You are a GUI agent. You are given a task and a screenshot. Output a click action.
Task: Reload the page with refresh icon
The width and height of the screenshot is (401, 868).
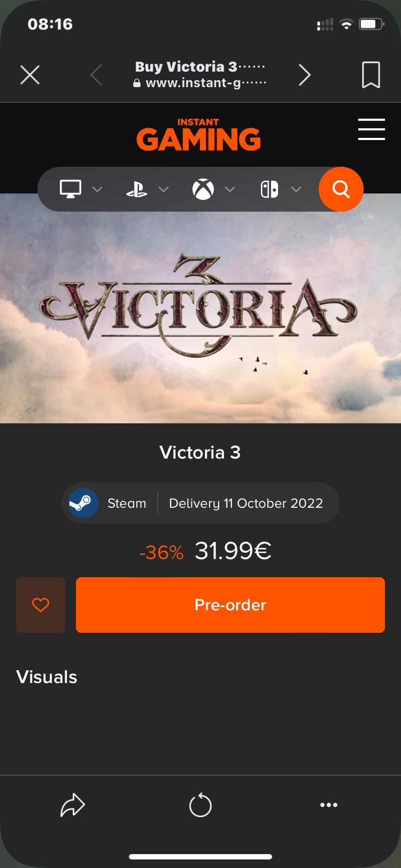(x=200, y=805)
